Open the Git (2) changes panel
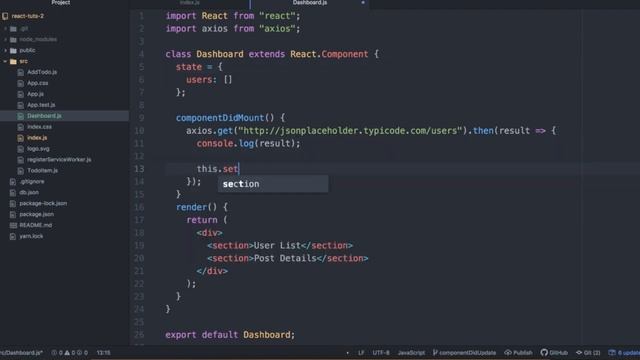Screen dimensions: 640x360 point(588,353)
